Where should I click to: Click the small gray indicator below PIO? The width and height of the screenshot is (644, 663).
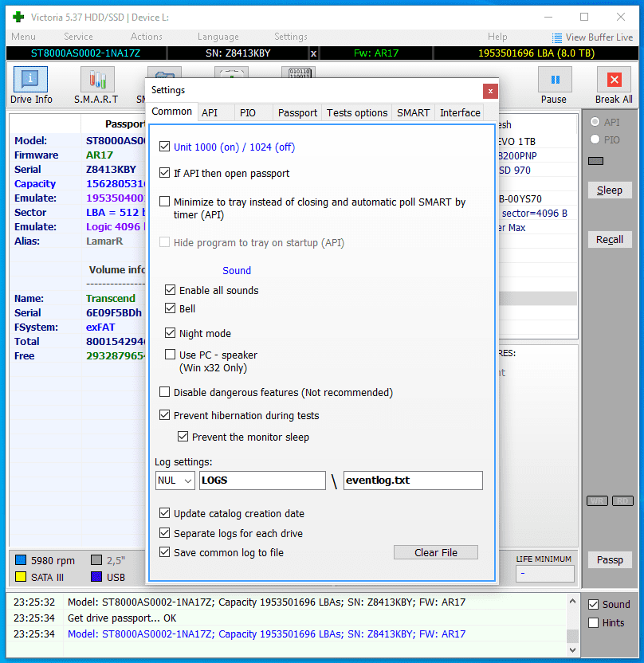[596, 161]
